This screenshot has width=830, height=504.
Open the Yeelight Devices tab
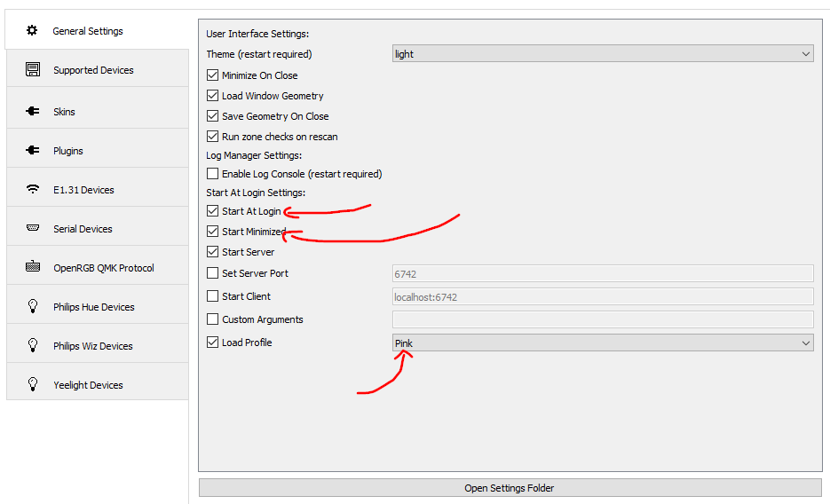[x=88, y=385]
